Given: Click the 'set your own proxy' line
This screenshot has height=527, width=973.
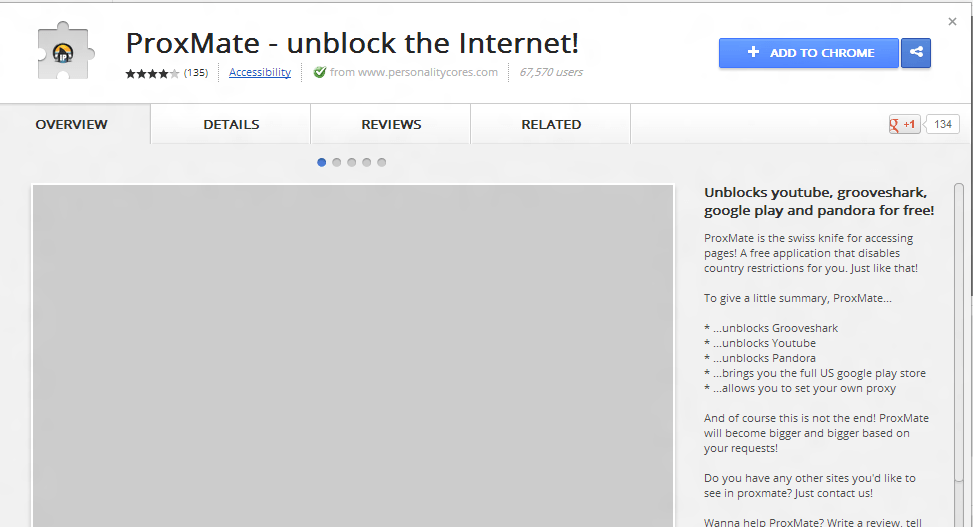Looking at the screenshot, I should pos(800,388).
